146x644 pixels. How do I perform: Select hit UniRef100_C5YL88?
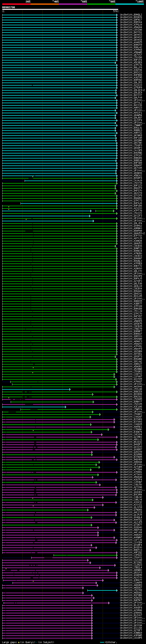click(x=131, y=389)
